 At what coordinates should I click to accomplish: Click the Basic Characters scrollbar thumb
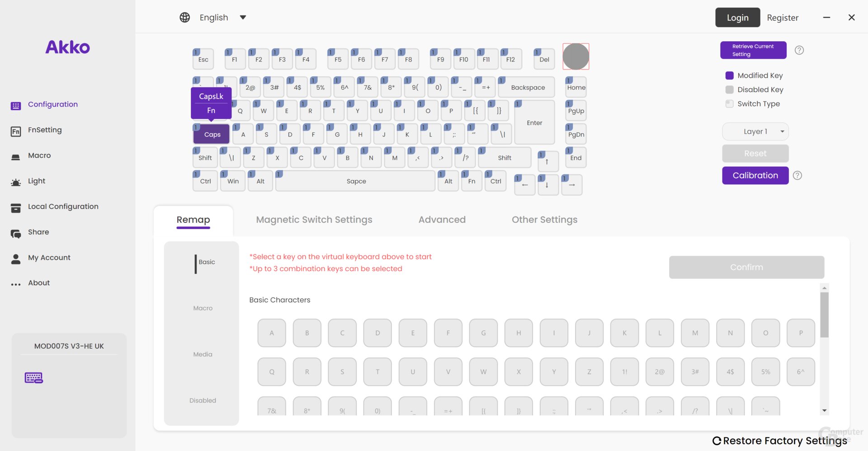pos(825,315)
